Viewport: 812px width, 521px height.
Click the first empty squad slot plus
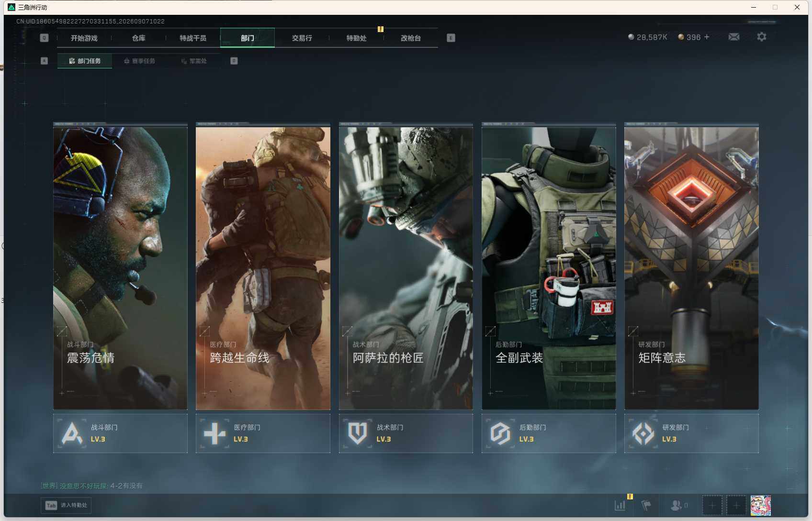point(712,506)
